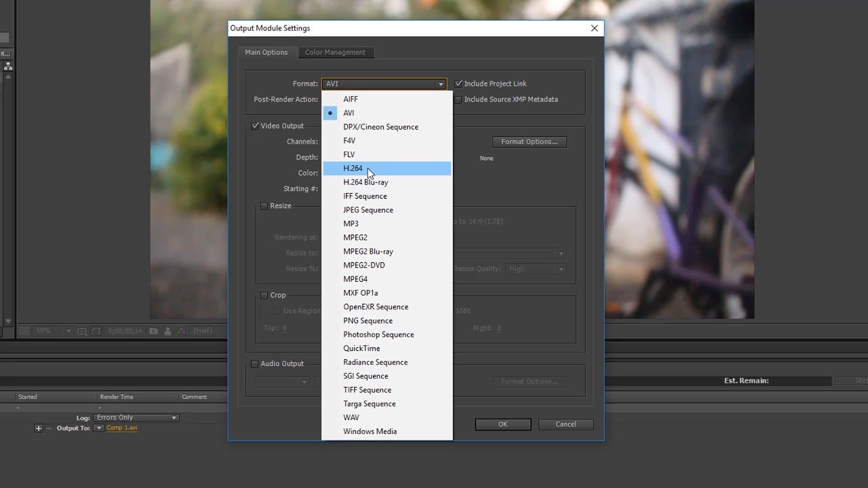Select Windows Media format option
Screen dimensions: 868x488
tap(387, 432)
